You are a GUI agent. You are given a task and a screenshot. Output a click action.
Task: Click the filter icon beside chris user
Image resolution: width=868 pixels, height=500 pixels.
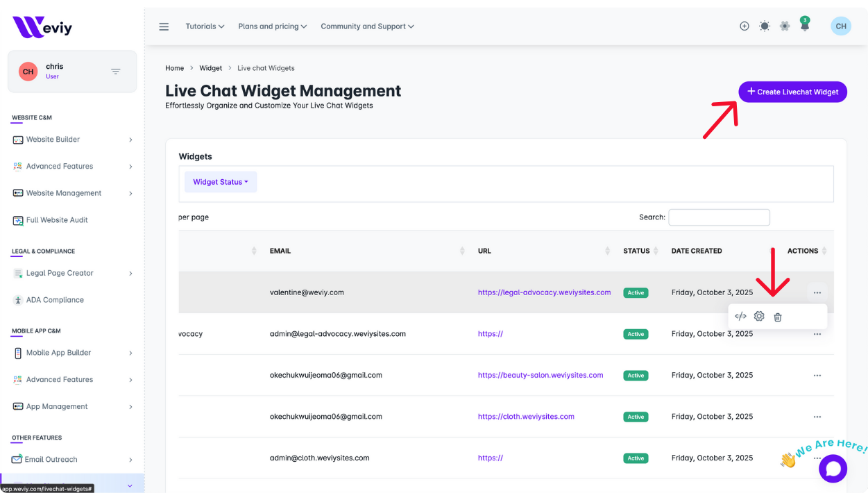pos(116,72)
